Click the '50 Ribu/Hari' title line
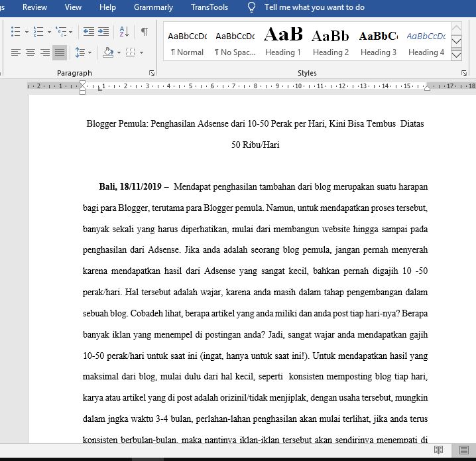 point(255,145)
